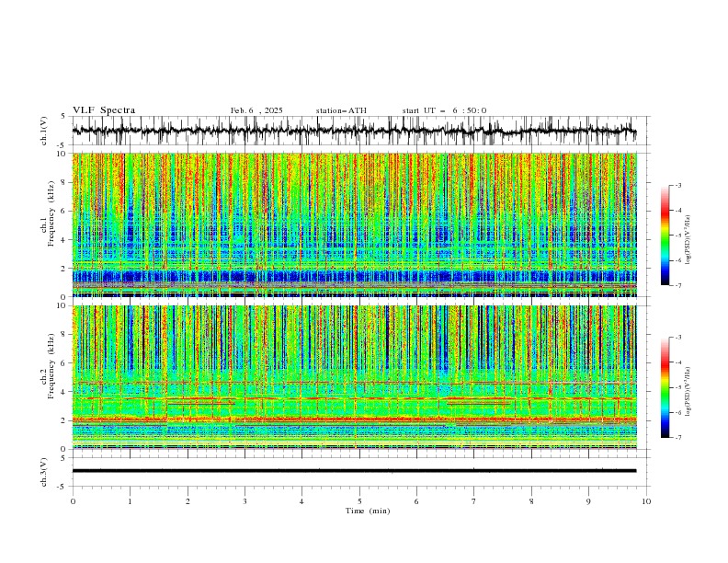Click the dark blue 1.5 kHz band in ch.1 spectrogram
The height and width of the screenshot is (563, 728).
(x=354, y=276)
